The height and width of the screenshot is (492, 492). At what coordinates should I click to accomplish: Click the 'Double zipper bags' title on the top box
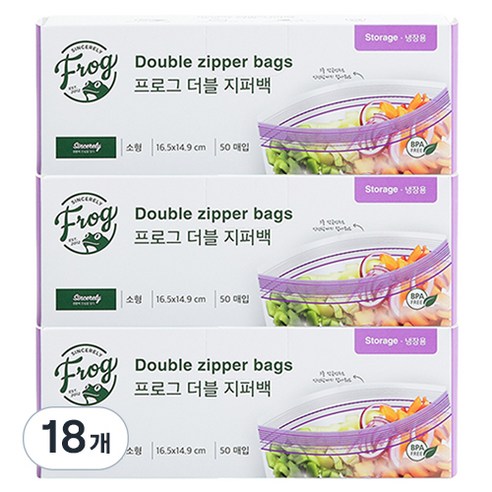(x=213, y=63)
